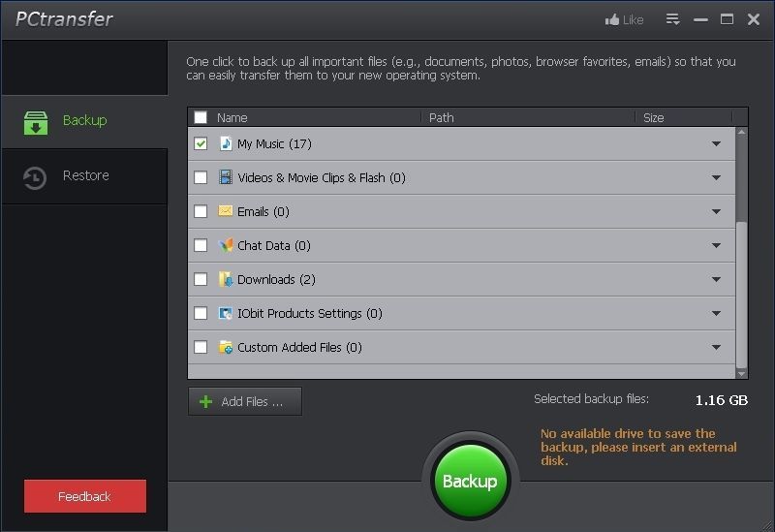Image resolution: width=775 pixels, height=532 pixels.
Task: Click the green Backup box icon in sidebar
Action: (x=36, y=123)
